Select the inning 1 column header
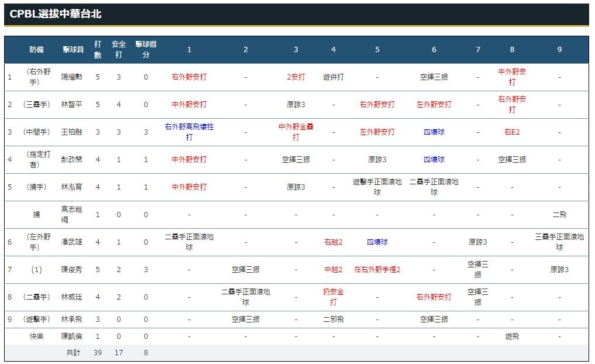This screenshot has height=364, width=595. (189, 49)
